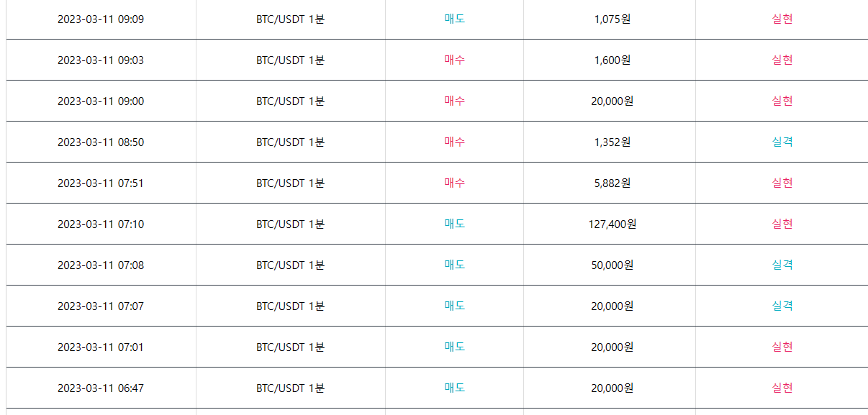Click 실현 status in the 07:10 row

(x=782, y=224)
